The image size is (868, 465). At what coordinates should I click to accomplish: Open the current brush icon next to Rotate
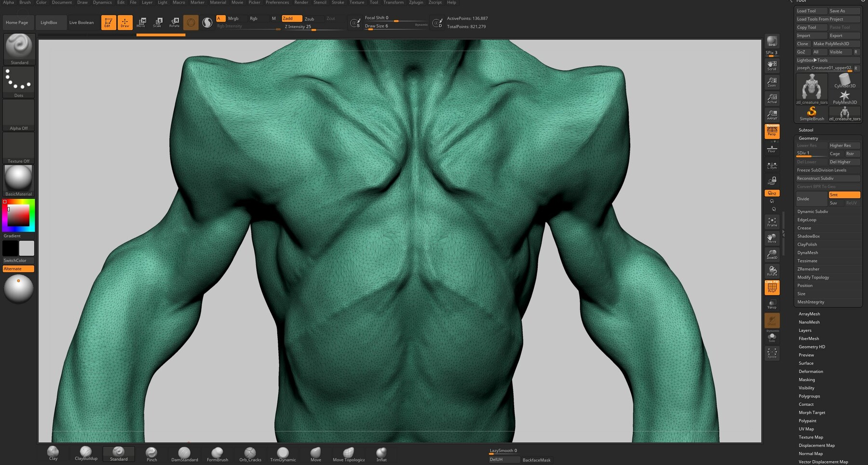(x=190, y=22)
